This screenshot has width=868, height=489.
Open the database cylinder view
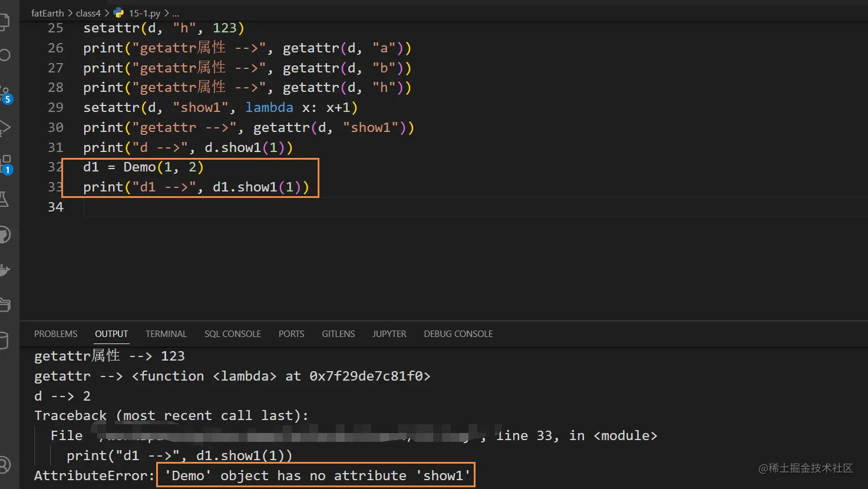(x=4, y=341)
